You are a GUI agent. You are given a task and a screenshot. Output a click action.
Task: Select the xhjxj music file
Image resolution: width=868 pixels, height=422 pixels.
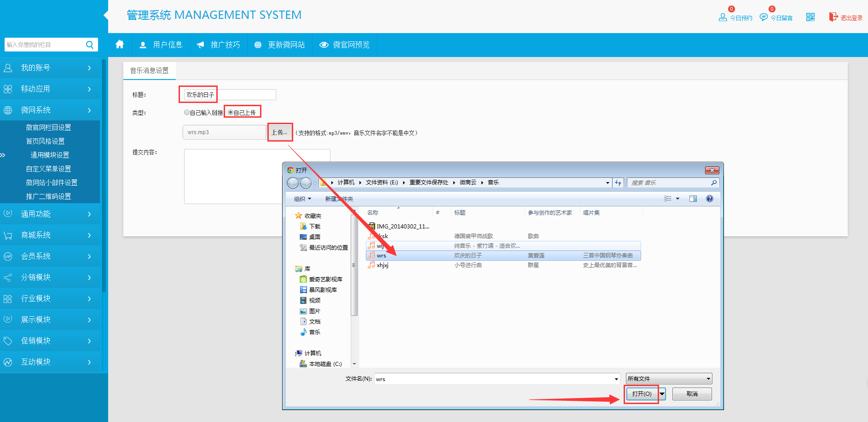(x=382, y=265)
